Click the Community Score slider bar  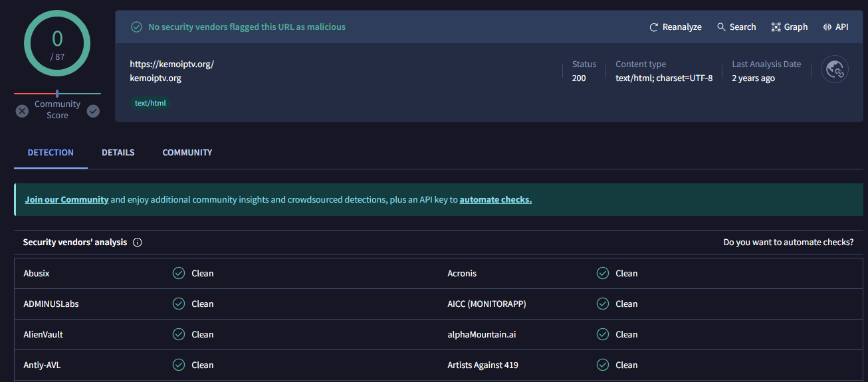(57, 94)
